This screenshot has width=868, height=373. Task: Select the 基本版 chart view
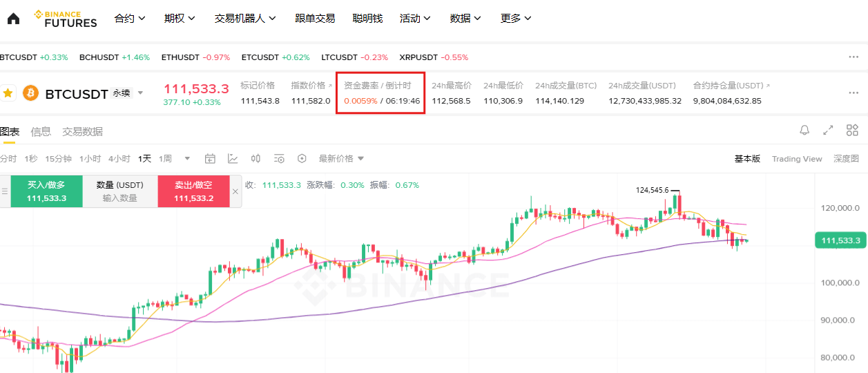pyautogui.click(x=747, y=159)
